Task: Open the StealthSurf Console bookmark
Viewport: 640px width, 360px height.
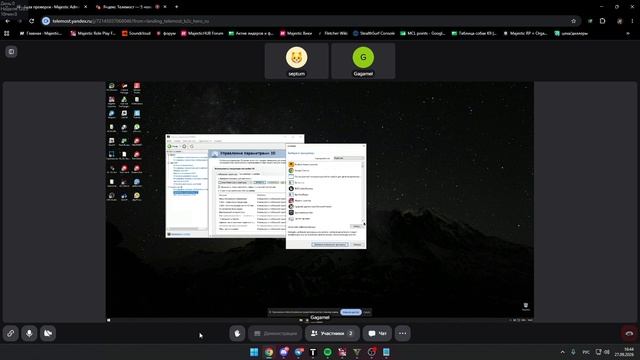Action: point(374,33)
